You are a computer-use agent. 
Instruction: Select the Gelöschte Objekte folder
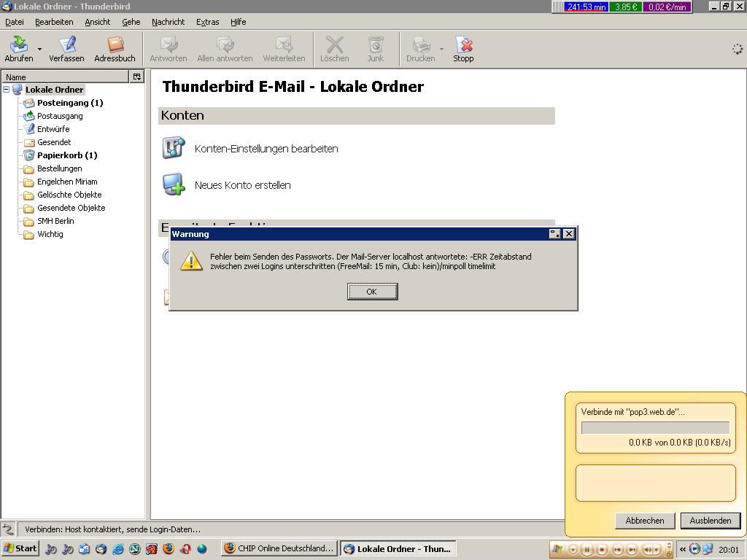click(69, 195)
